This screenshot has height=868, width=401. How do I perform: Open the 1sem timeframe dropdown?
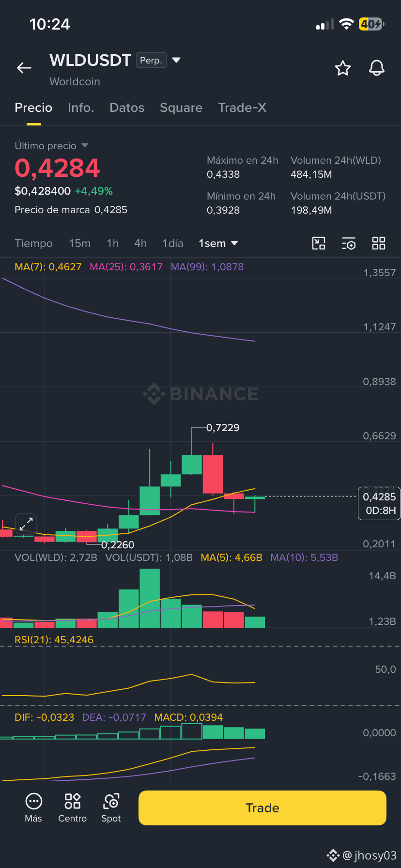218,243
